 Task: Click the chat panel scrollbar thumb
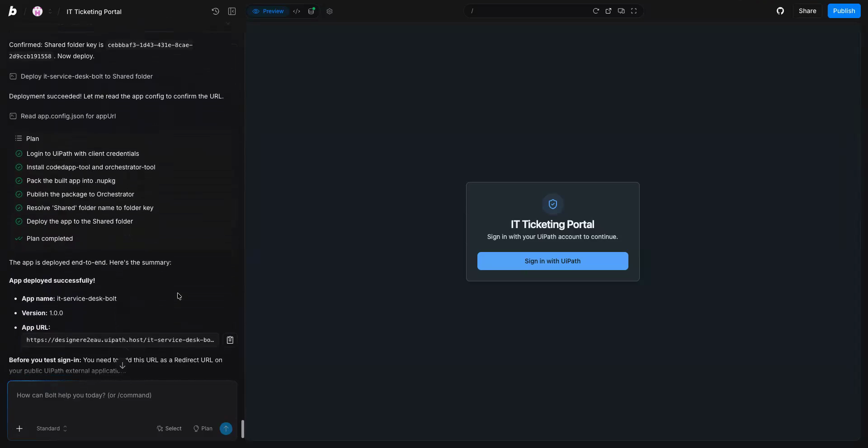click(x=243, y=429)
